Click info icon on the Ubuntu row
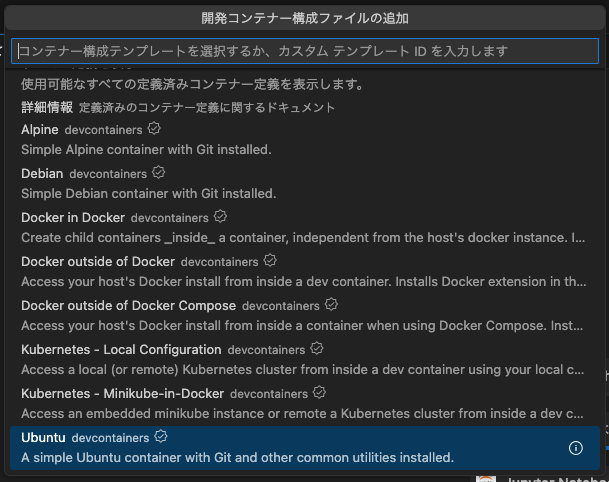Screen dimensions: 609x482 [576, 448]
